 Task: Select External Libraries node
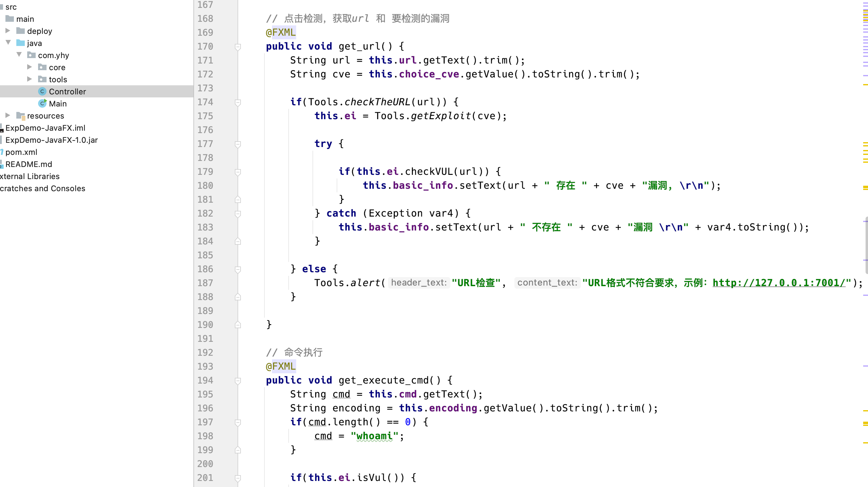[x=30, y=176]
